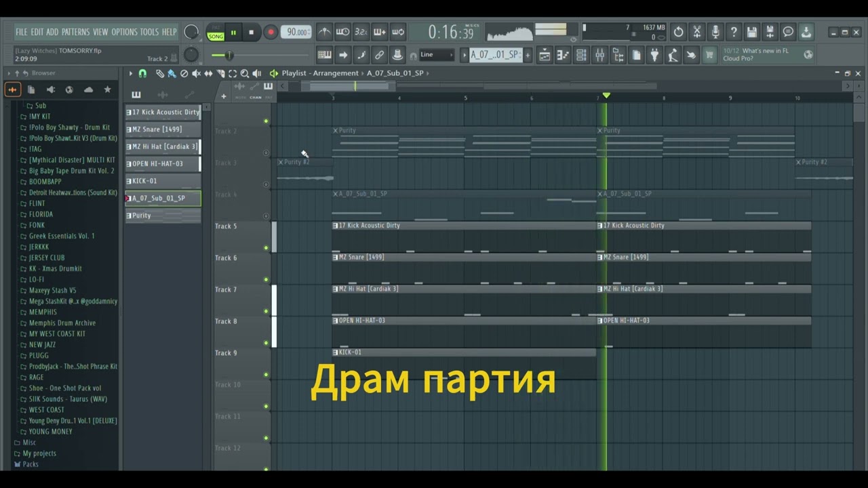Open the ADD menu
This screenshot has height=488, width=868.
tap(52, 32)
